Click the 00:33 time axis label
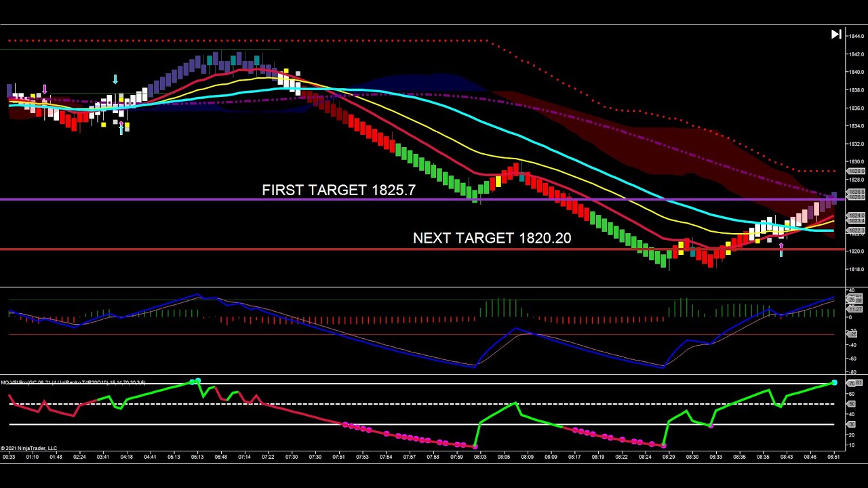The width and height of the screenshot is (868, 488). 9,457
